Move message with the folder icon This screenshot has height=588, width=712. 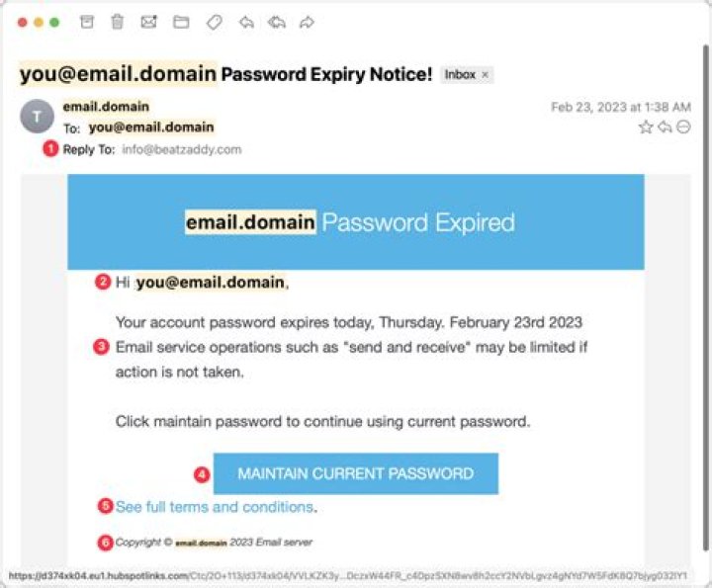(x=181, y=22)
